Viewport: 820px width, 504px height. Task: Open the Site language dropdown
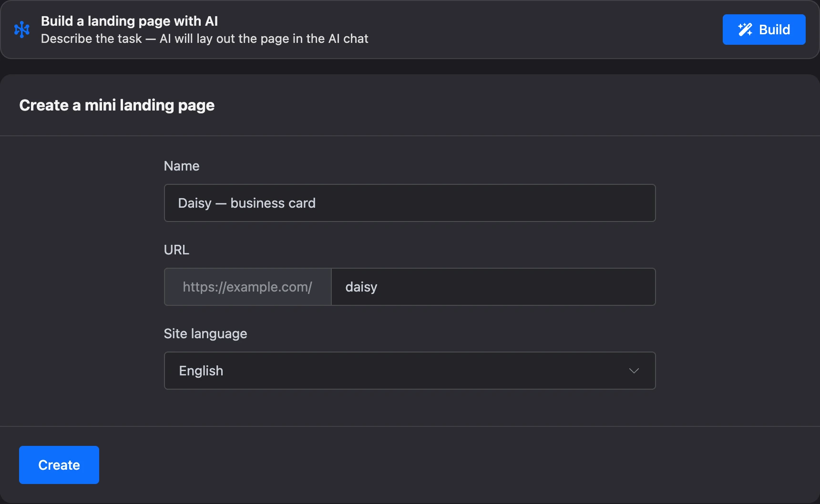pos(410,371)
